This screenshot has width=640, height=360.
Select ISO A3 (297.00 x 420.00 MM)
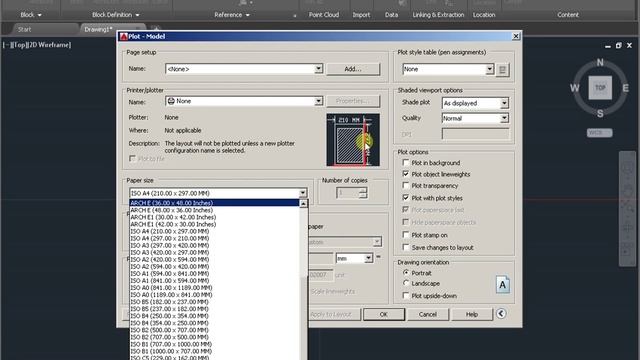(214, 245)
